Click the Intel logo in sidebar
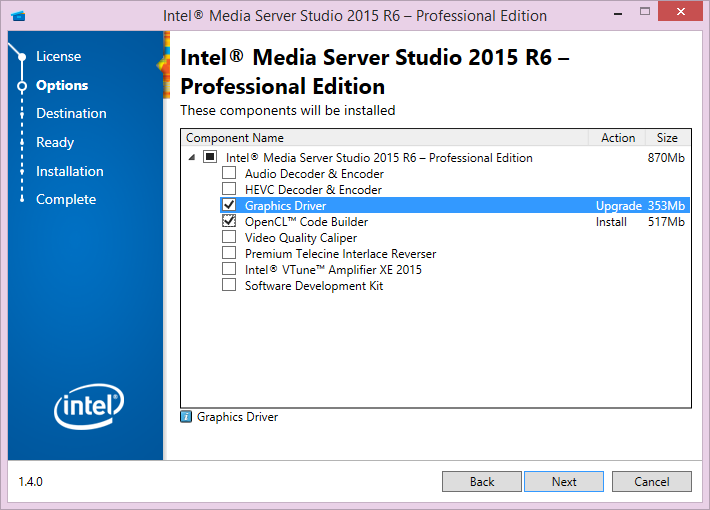The image size is (710, 510). (x=89, y=406)
